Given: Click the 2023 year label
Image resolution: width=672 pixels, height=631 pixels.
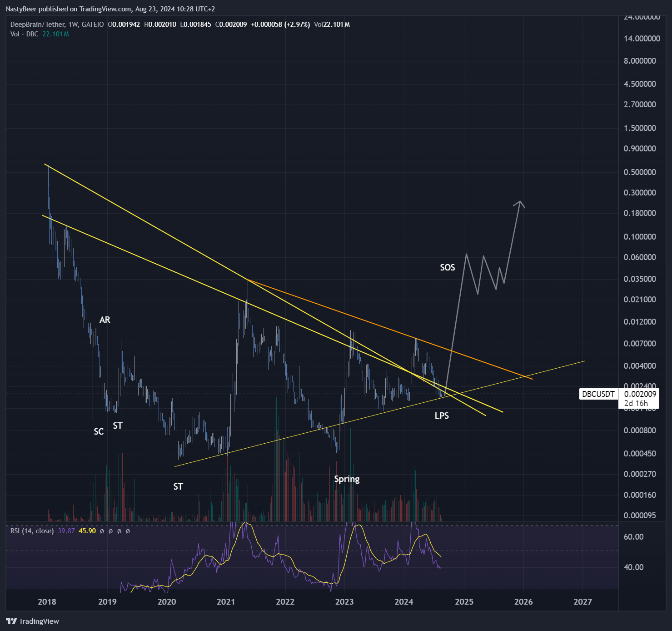Looking at the screenshot, I should pos(344,602).
